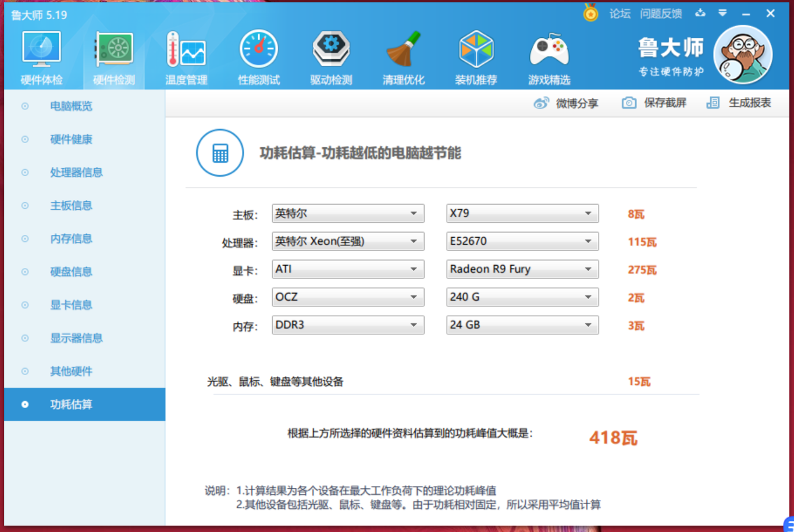Click the 418瓦 total power value

[x=613, y=437]
